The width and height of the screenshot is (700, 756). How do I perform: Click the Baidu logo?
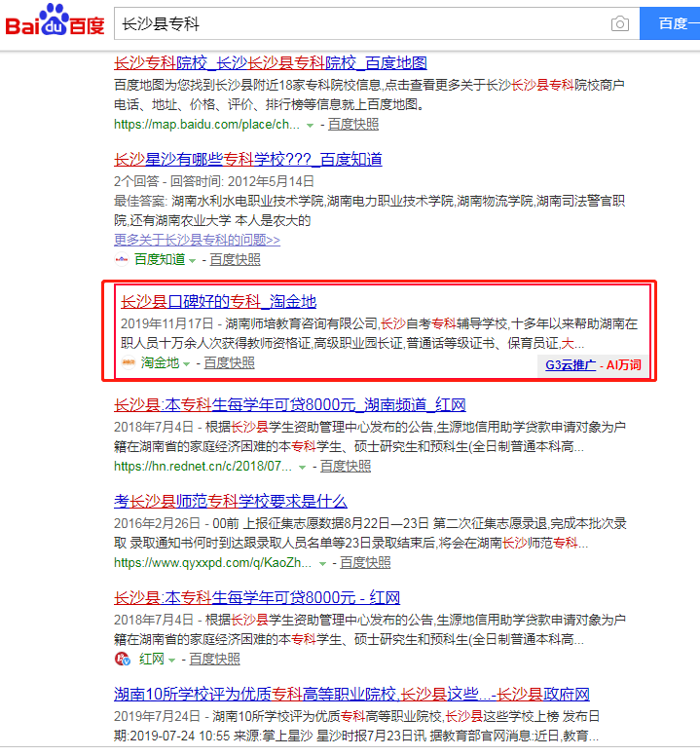[x=55, y=20]
